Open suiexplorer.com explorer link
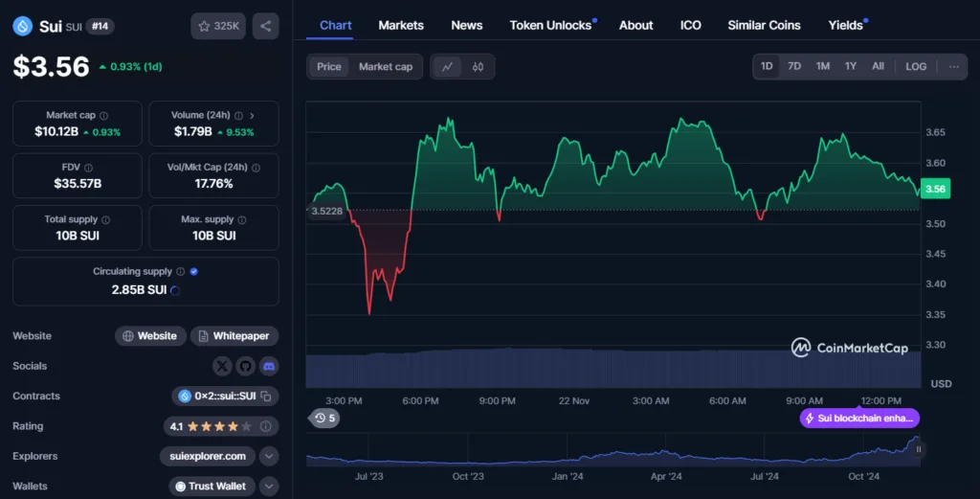980x499 pixels. 208,456
